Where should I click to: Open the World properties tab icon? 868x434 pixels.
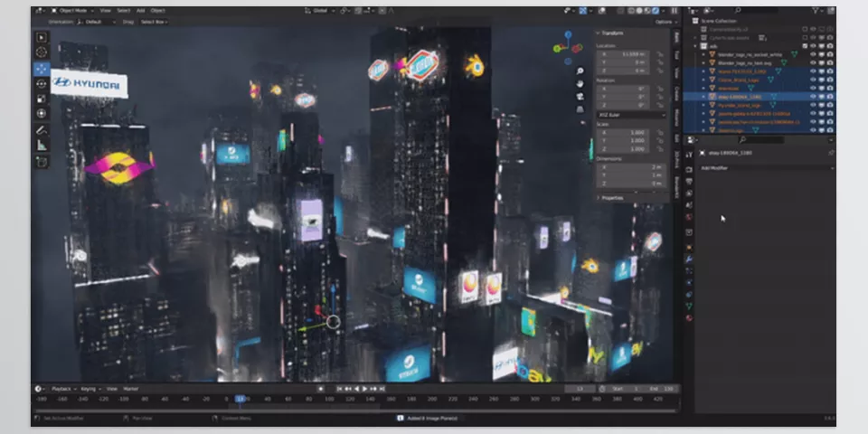coord(689,217)
